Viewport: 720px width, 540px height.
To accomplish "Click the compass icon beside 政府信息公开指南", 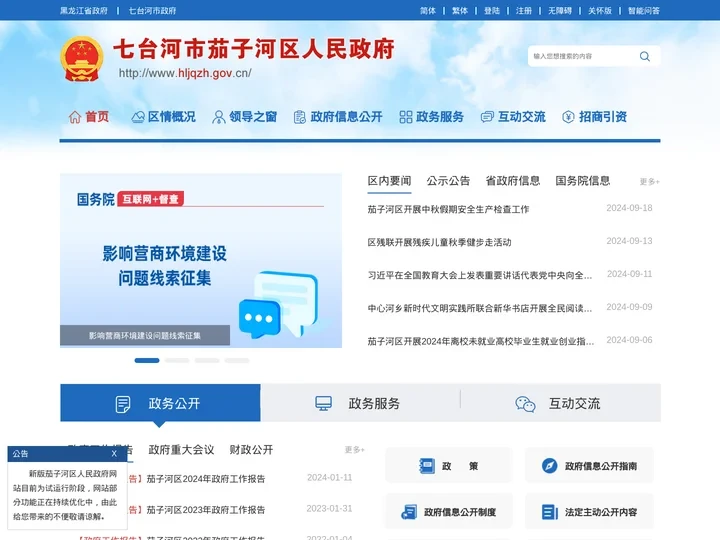I will click(549, 466).
